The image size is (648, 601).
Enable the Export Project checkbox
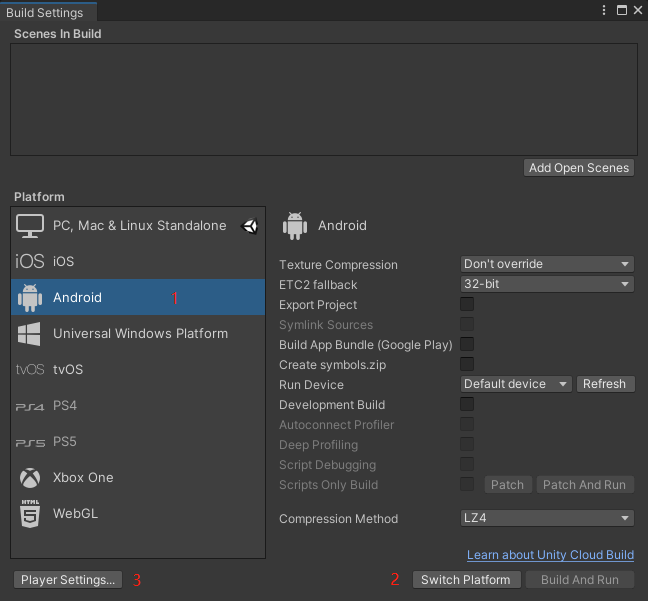click(467, 304)
